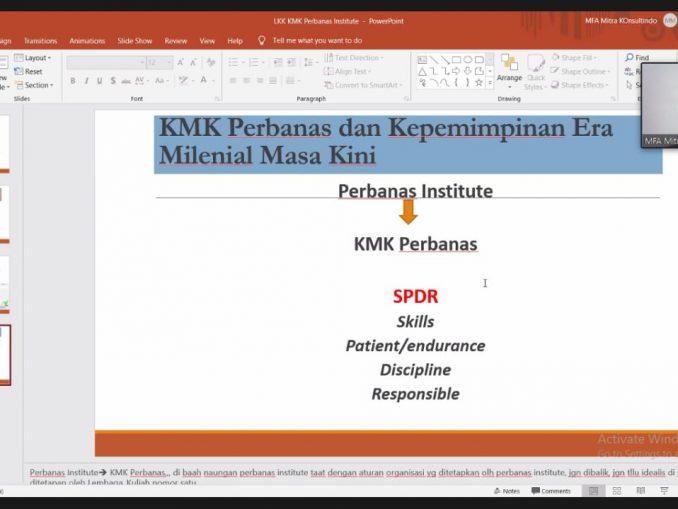Switch to Slide Show tab
This screenshot has width=678, height=509.
coord(134,41)
